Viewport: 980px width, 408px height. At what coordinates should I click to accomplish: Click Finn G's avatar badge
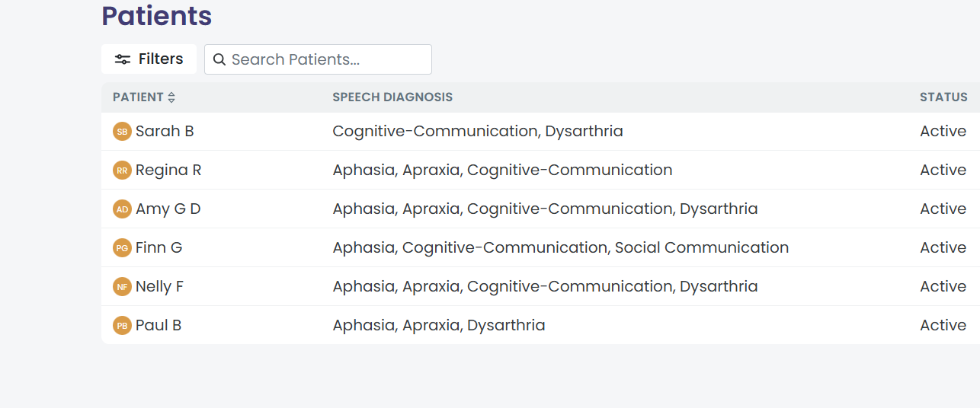pos(122,248)
